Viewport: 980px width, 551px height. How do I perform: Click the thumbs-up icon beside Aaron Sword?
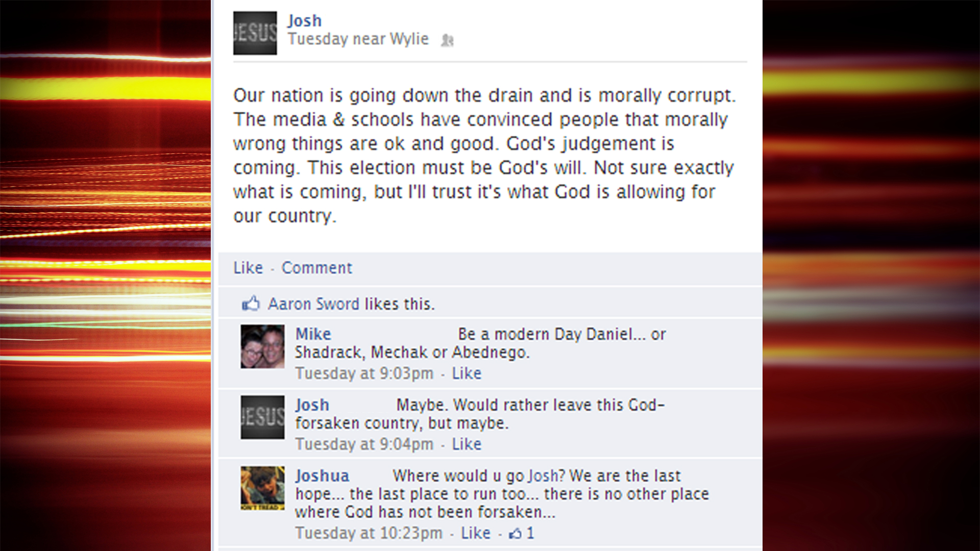pyautogui.click(x=251, y=304)
